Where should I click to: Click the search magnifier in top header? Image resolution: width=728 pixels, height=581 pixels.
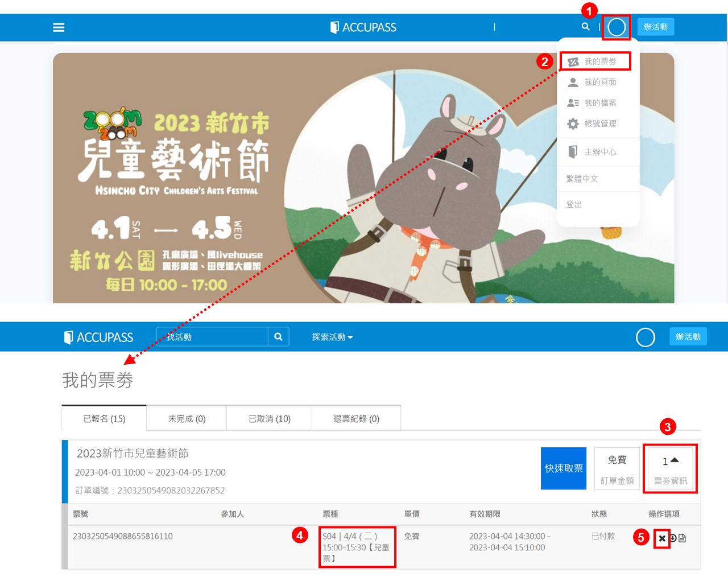(585, 27)
